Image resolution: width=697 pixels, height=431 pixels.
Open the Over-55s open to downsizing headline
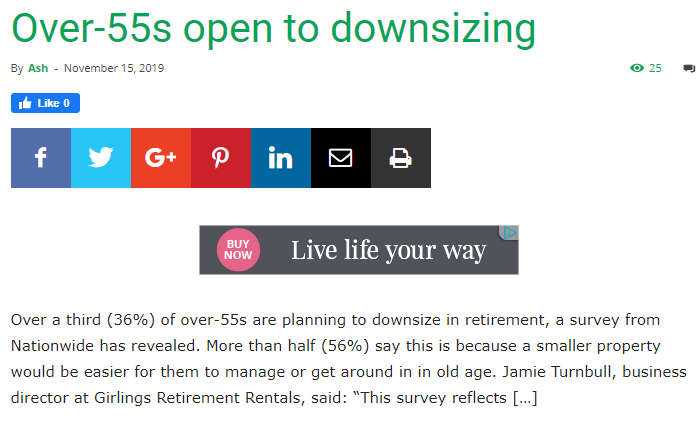(x=273, y=28)
